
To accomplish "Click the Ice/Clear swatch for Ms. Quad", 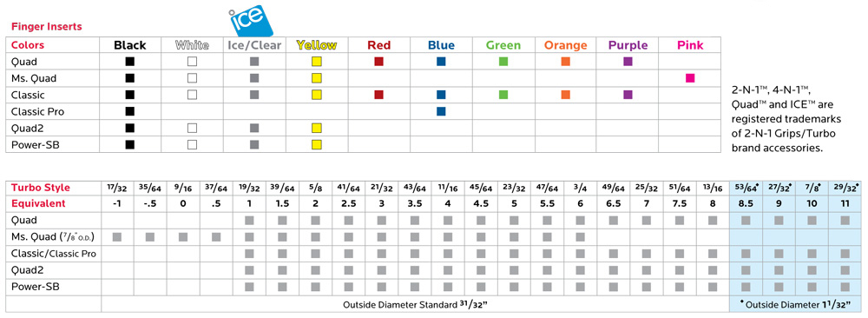I will coord(254,78).
